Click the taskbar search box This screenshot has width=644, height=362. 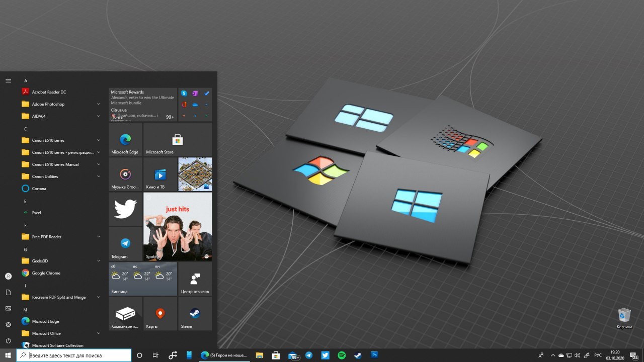pos(74,355)
